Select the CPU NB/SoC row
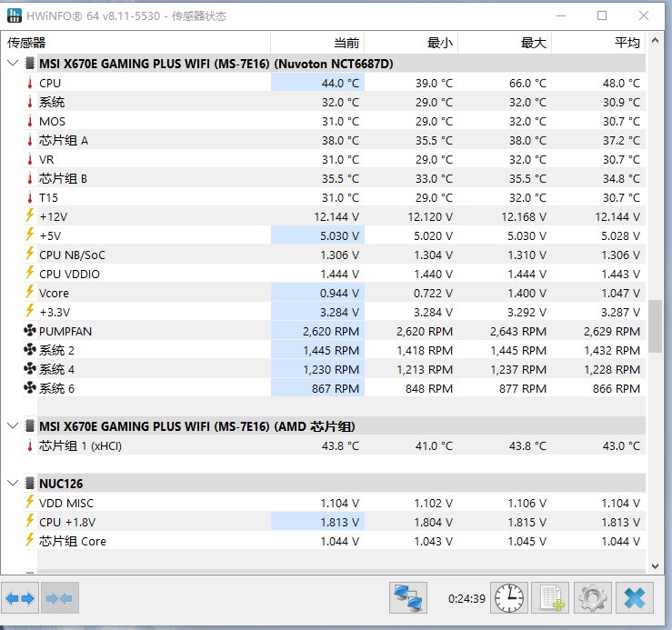Viewport: 672px width, 630px height. pyautogui.click(x=334, y=255)
